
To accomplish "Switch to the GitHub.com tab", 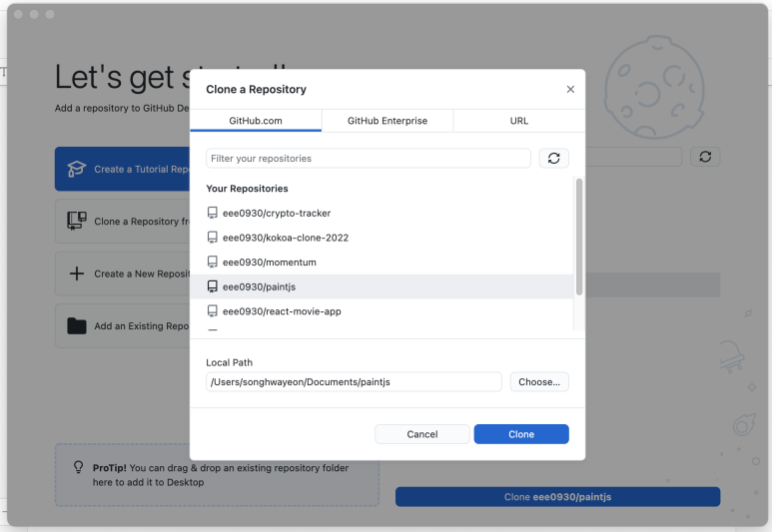I will [x=256, y=121].
